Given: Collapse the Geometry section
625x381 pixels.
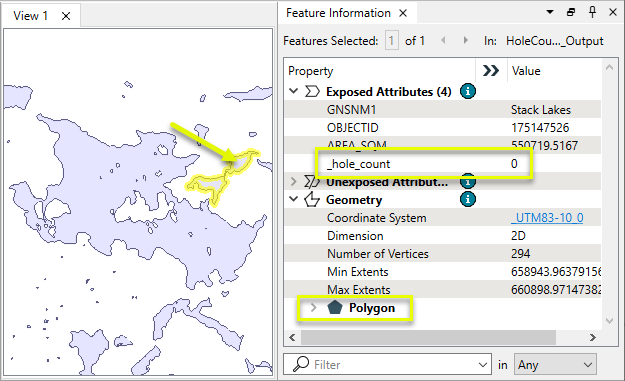Looking at the screenshot, I should click(x=293, y=199).
